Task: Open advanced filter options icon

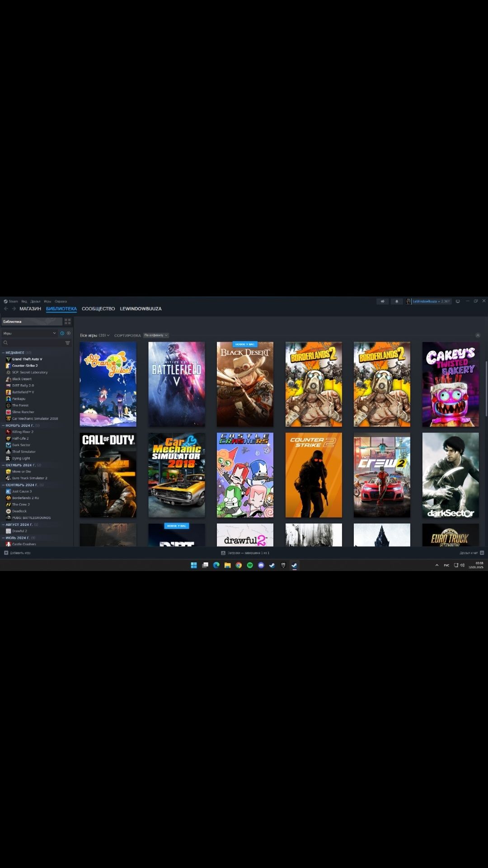Action: [68, 343]
